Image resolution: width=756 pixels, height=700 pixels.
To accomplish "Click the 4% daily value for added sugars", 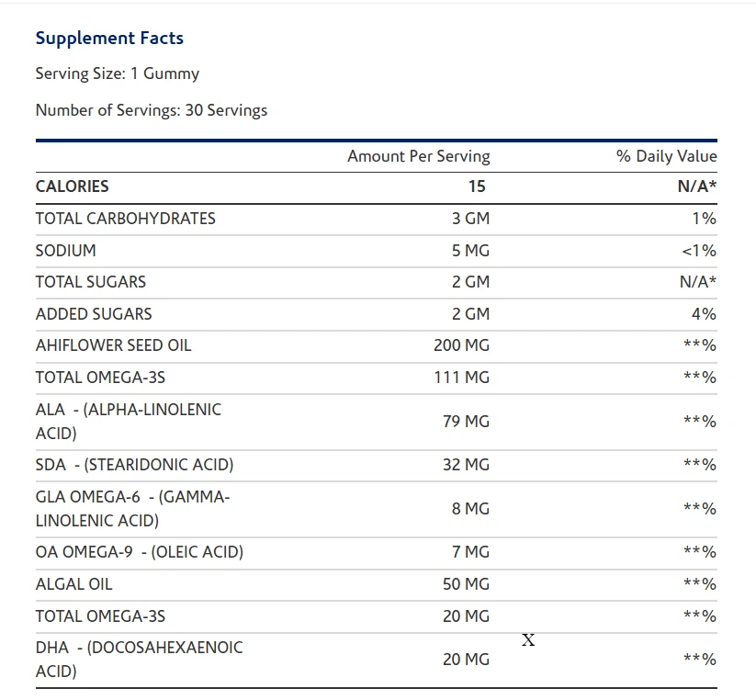I will click(703, 314).
